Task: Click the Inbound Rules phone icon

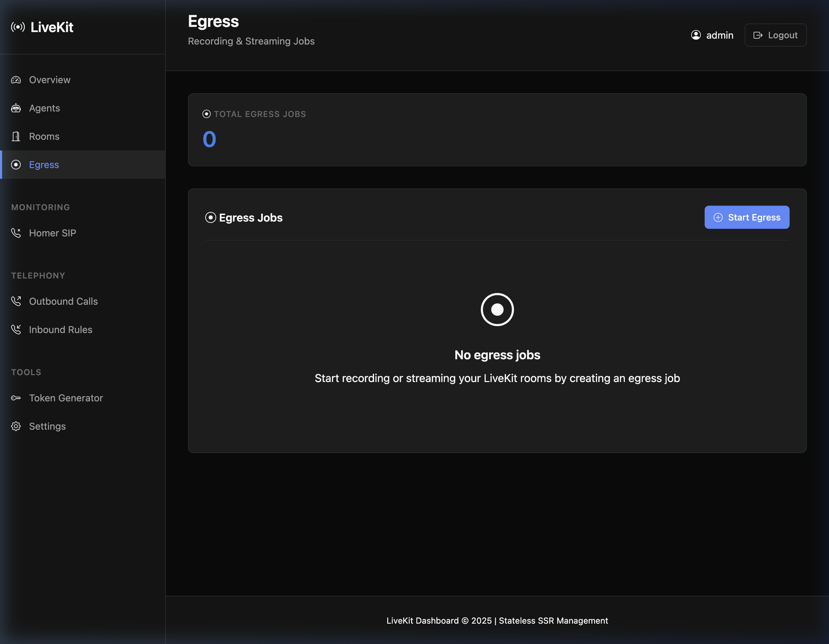Action: tap(16, 330)
